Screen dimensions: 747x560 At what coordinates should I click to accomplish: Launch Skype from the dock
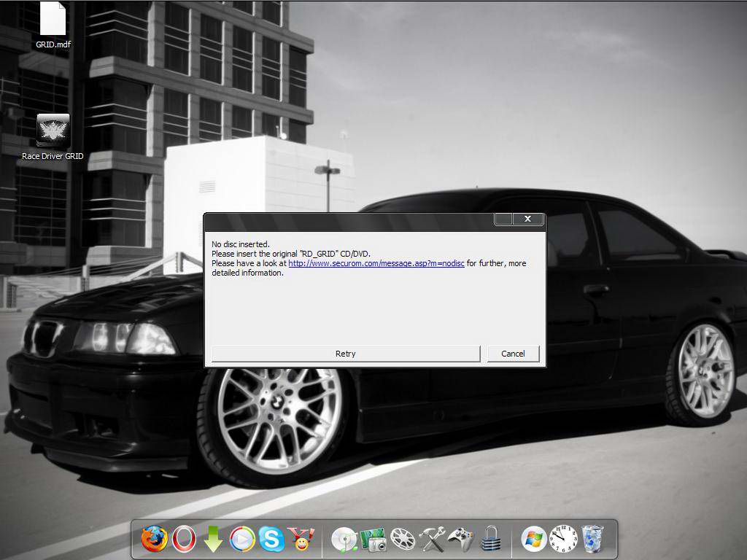click(x=271, y=539)
